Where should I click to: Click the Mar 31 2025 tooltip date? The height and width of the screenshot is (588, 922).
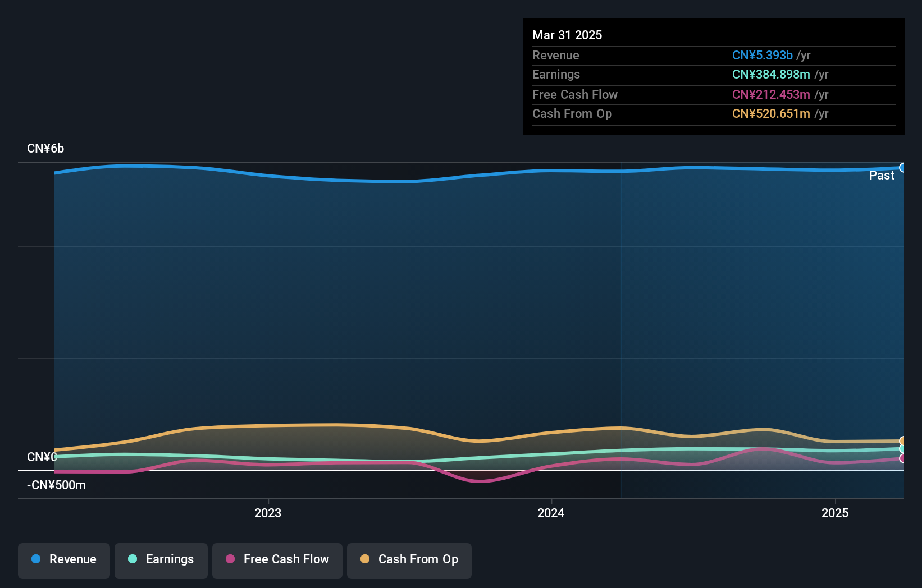coord(567,35)
